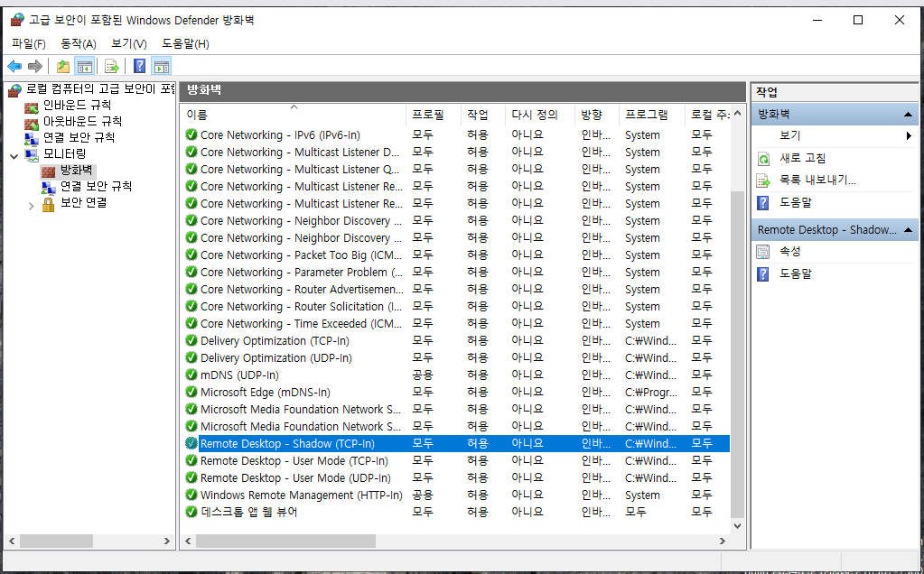Collapse the 모니터링 tree node

point(14,156)
